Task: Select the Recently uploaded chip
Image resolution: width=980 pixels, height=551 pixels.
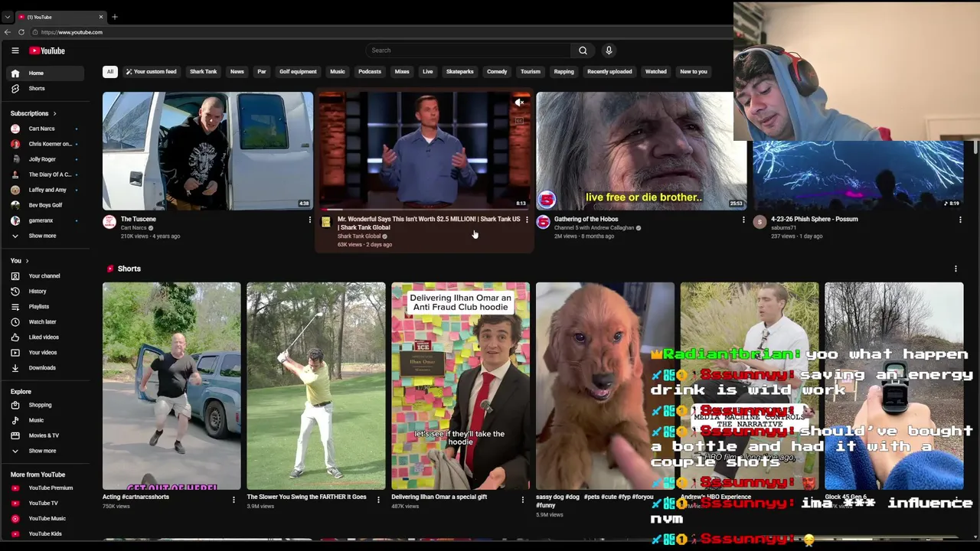Action: click(x=609, y=72)
